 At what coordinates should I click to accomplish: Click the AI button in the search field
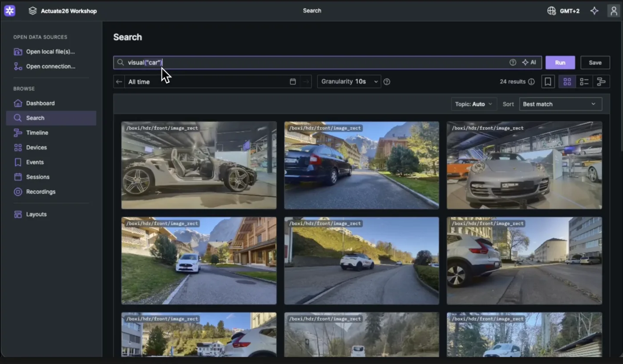(529, 63)
